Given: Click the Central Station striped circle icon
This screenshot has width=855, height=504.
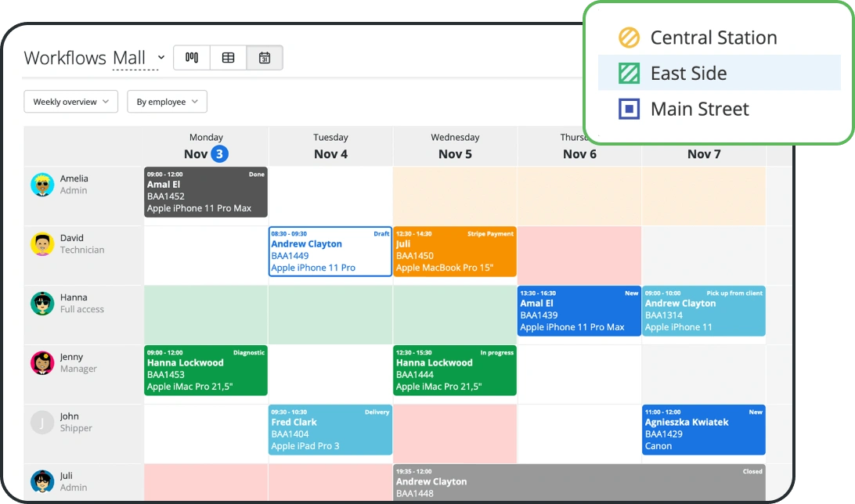Looking at the screenshot, I should [x=629, y=38].
